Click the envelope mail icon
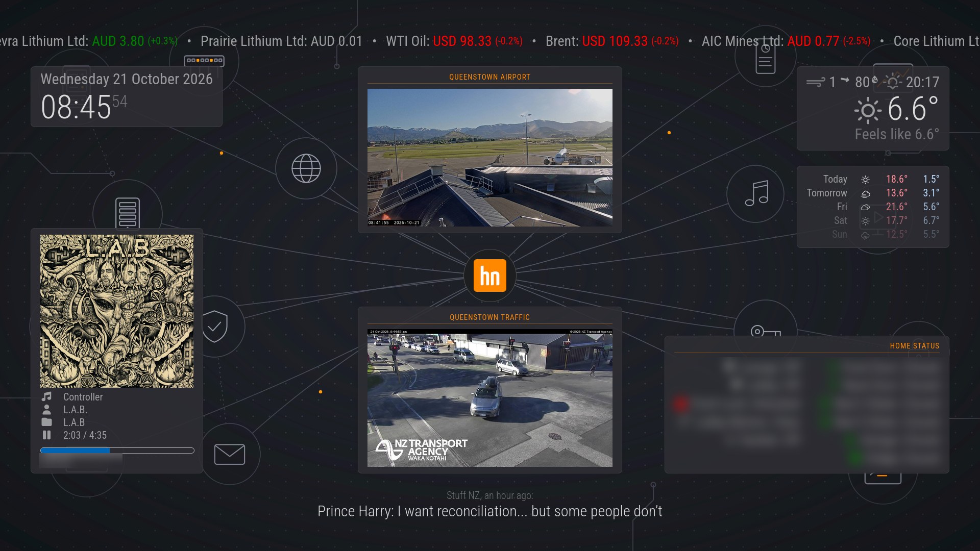The width and height of the screenshot is (980, 551). point(230,454)
